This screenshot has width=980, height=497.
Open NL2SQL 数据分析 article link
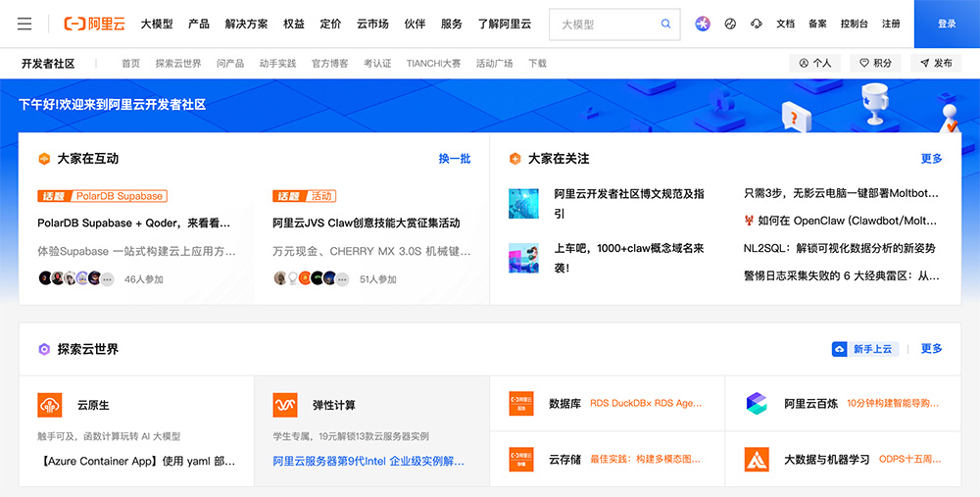[840, 248]
